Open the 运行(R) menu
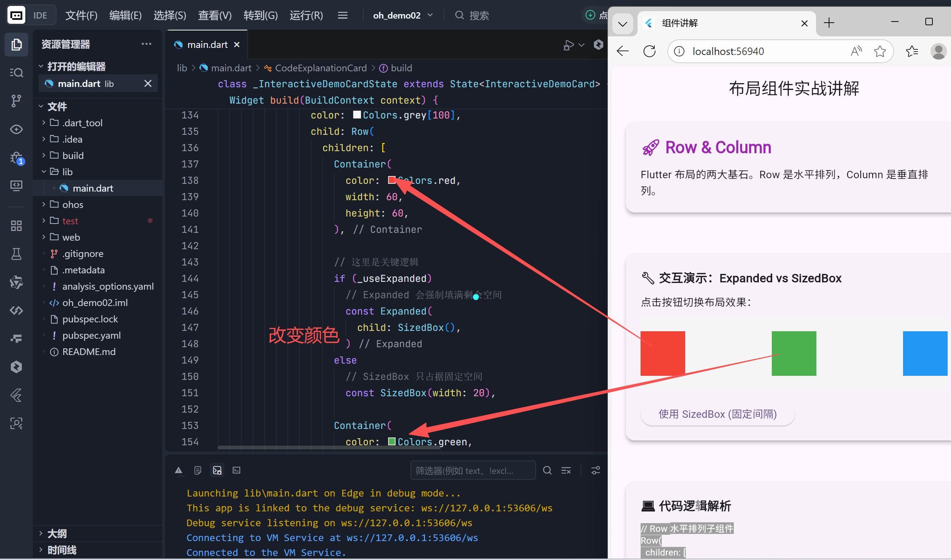The width and height of the screenshot is (951, 560). coord(306,16)
